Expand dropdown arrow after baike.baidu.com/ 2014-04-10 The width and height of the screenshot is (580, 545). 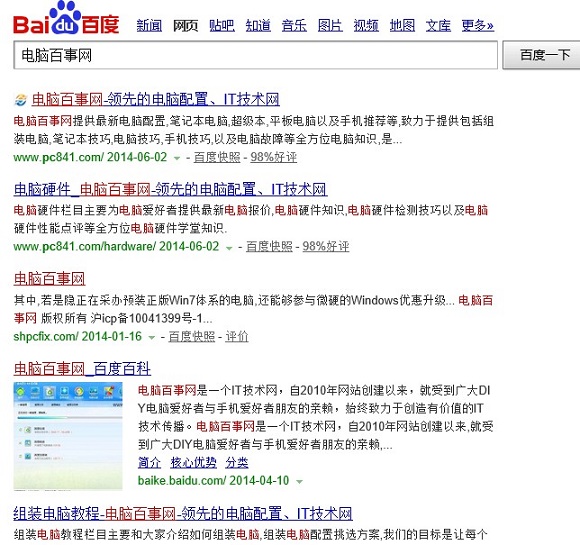click(x=300, y=482)
